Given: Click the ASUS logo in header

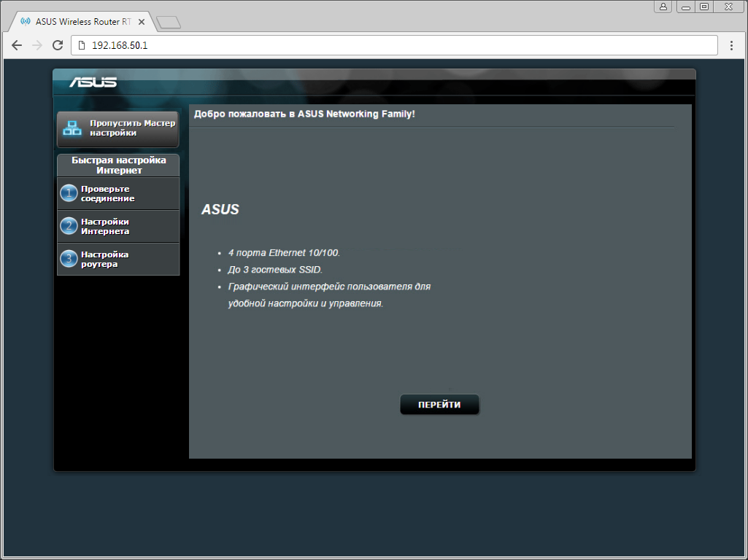Looking at the screenshot, I should click(93, 82).
